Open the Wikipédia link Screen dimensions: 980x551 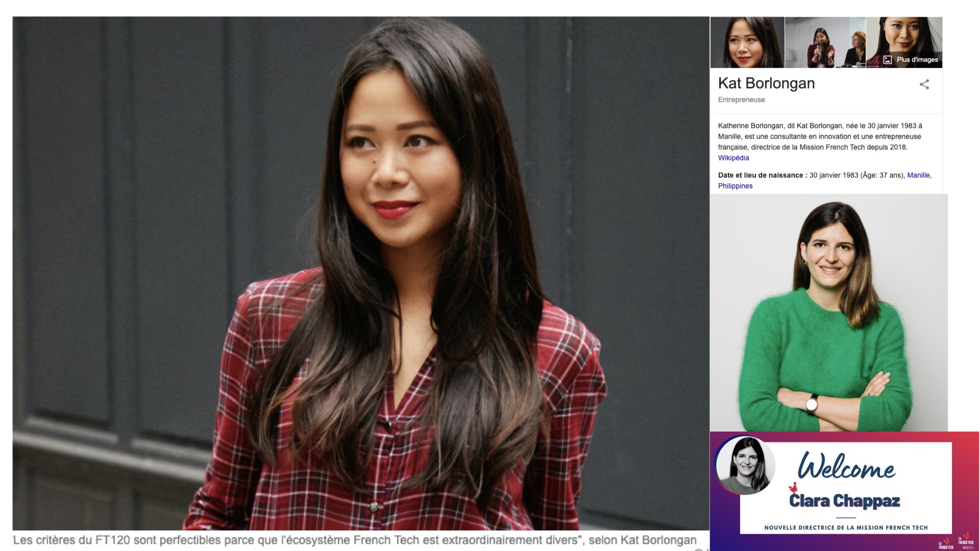pos(733,158)
